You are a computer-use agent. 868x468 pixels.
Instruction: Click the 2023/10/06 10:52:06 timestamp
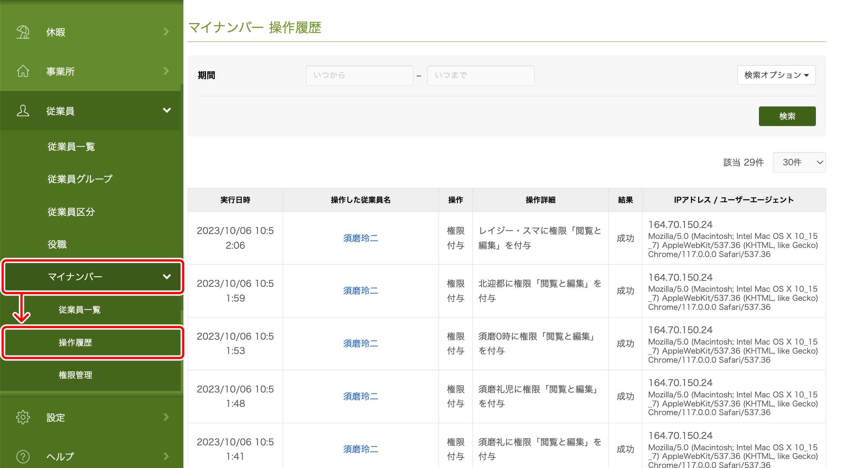point(235,238)
